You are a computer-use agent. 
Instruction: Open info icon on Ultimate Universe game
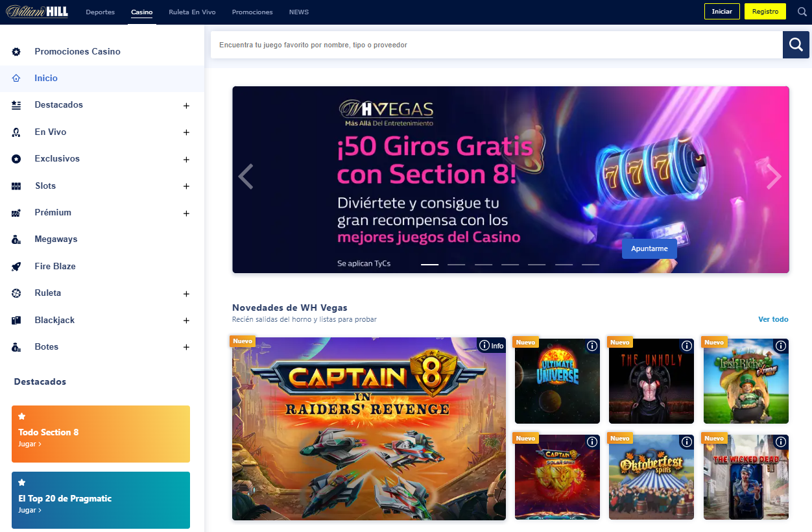591,346
